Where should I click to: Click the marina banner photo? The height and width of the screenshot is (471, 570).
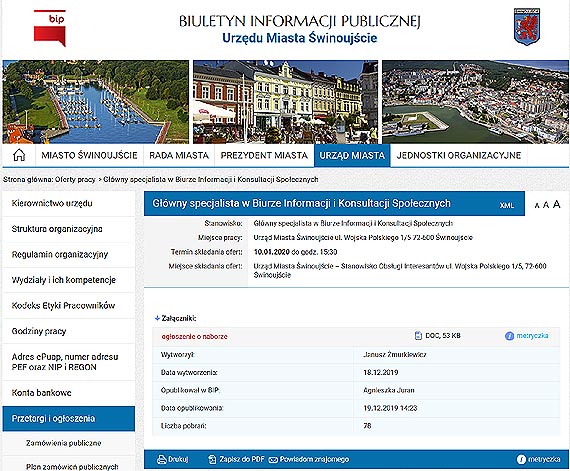point(96,102)
